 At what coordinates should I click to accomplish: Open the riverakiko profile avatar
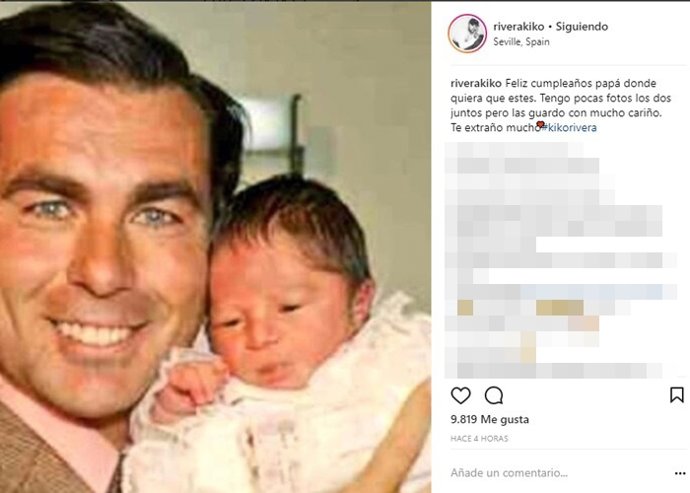pos(467,33)
